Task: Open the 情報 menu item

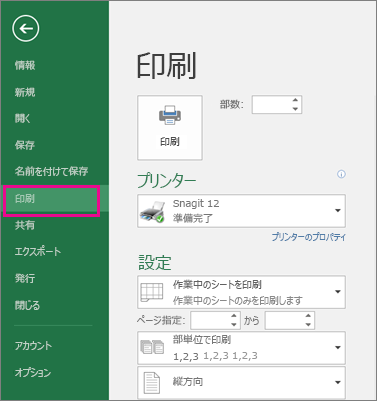Action: tap(25, 65)
